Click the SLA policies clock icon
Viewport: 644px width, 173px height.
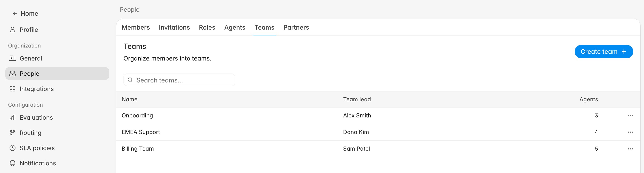(x=12, y=148)
